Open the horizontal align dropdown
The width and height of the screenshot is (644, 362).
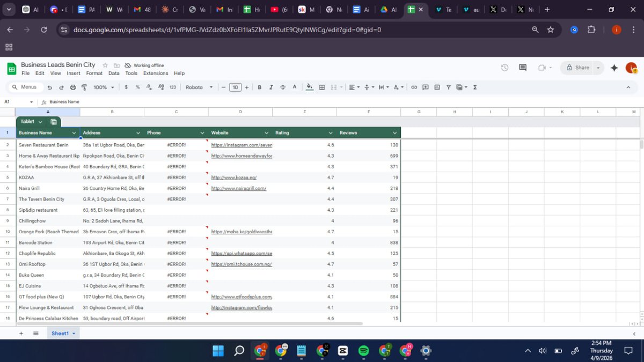click(x=354, y=87)
